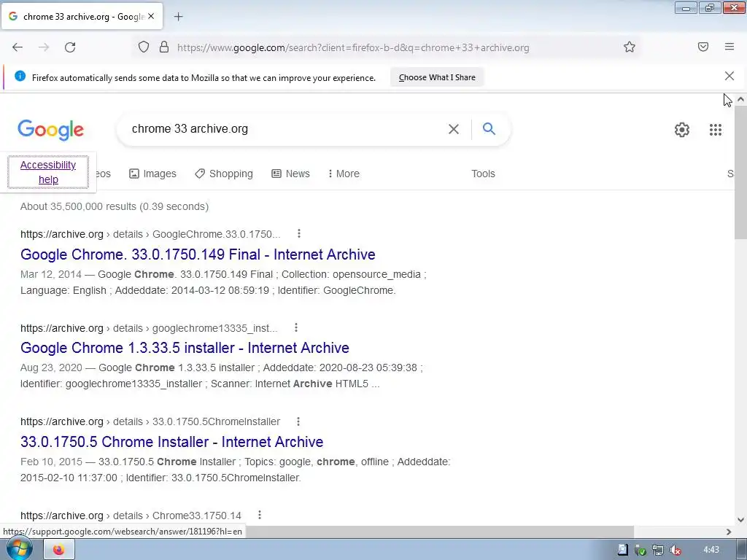Click the Chrome33.1750.14 archive.org URL line

[131, 516]
